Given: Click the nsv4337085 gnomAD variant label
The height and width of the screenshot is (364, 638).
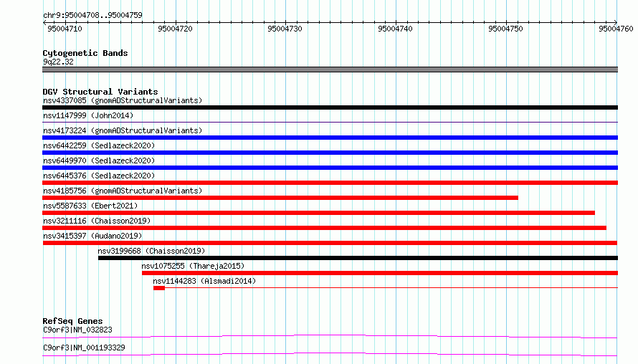Looking at the screenshot, I should (123, 100).
